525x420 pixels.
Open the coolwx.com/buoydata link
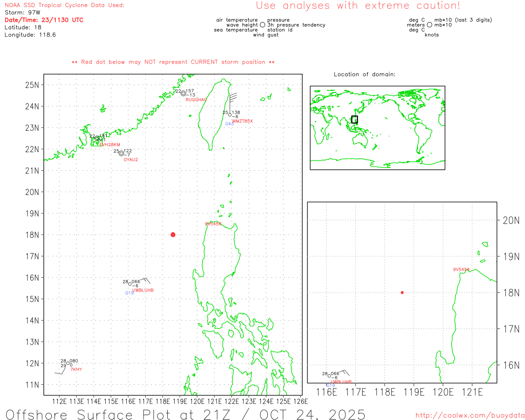(470, 415)
